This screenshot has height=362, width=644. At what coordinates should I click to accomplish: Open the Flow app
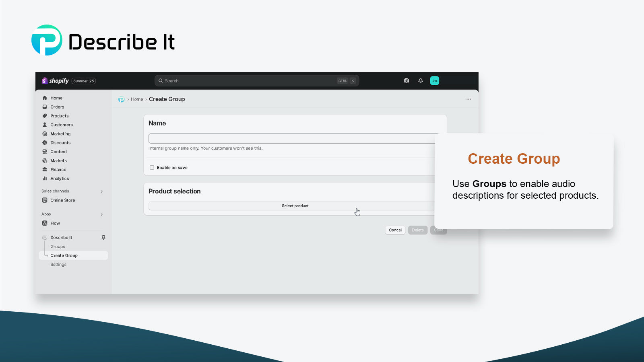click(55, 223)
